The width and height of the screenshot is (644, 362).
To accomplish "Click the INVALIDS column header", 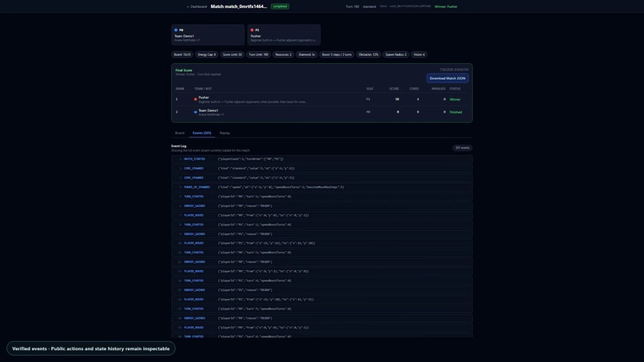I will tap(438, 89).
